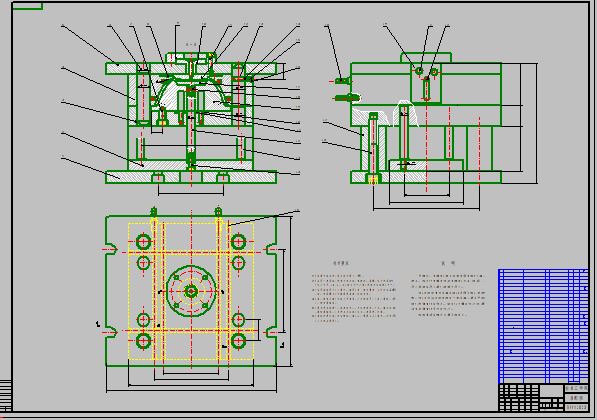Click the lower-right clamping notch of the plan view

tap(271, 332)
